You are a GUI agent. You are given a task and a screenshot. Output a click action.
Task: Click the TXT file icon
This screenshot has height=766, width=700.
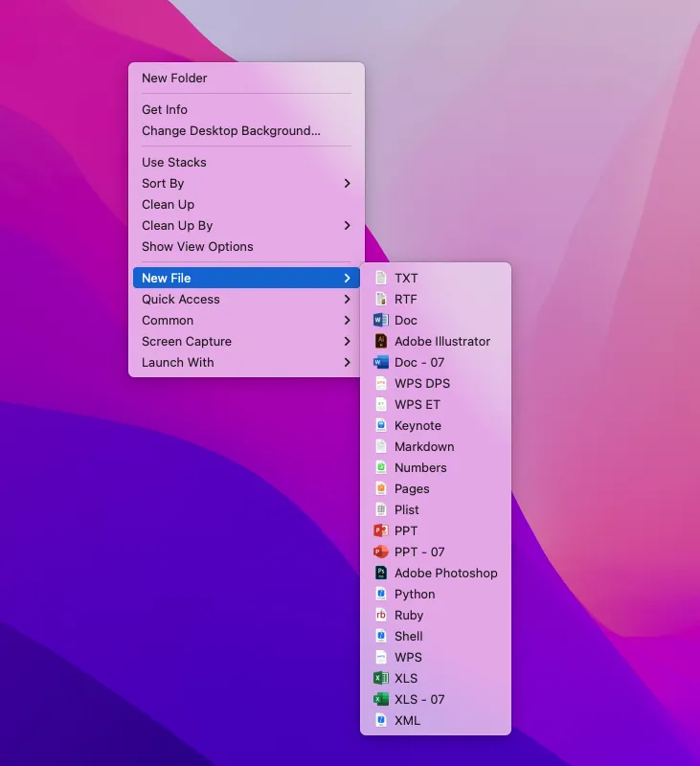pos(381,278)
